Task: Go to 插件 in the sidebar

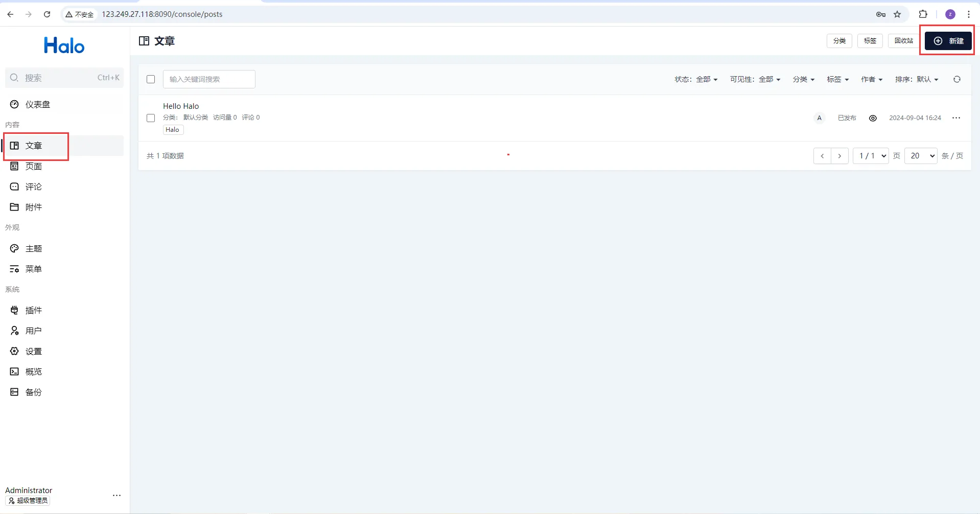Action: click(x=64, y=310)
